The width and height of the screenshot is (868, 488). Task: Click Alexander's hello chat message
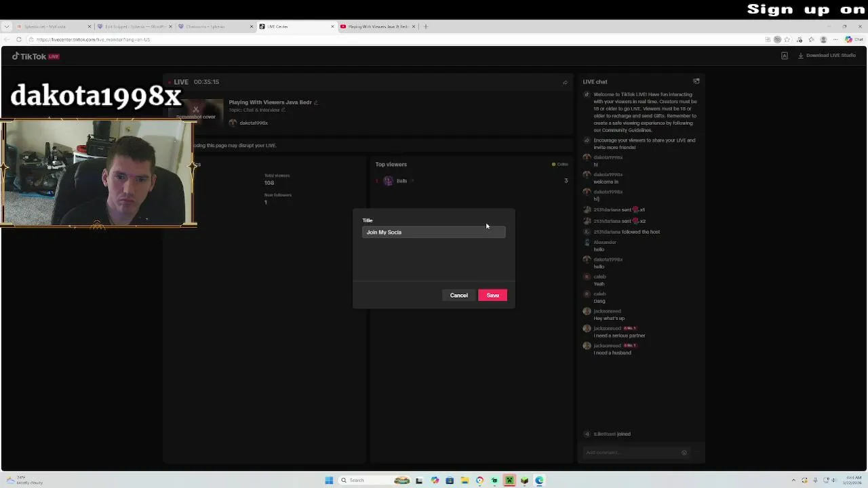click(599, 249)
